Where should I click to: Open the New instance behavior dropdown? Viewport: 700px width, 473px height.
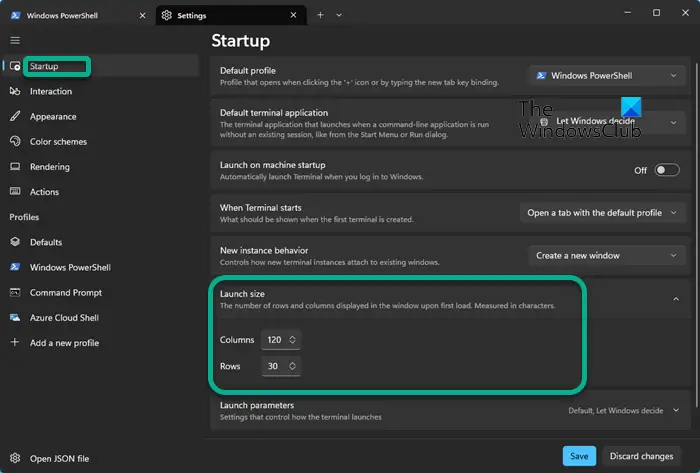[x=607, y=256]
